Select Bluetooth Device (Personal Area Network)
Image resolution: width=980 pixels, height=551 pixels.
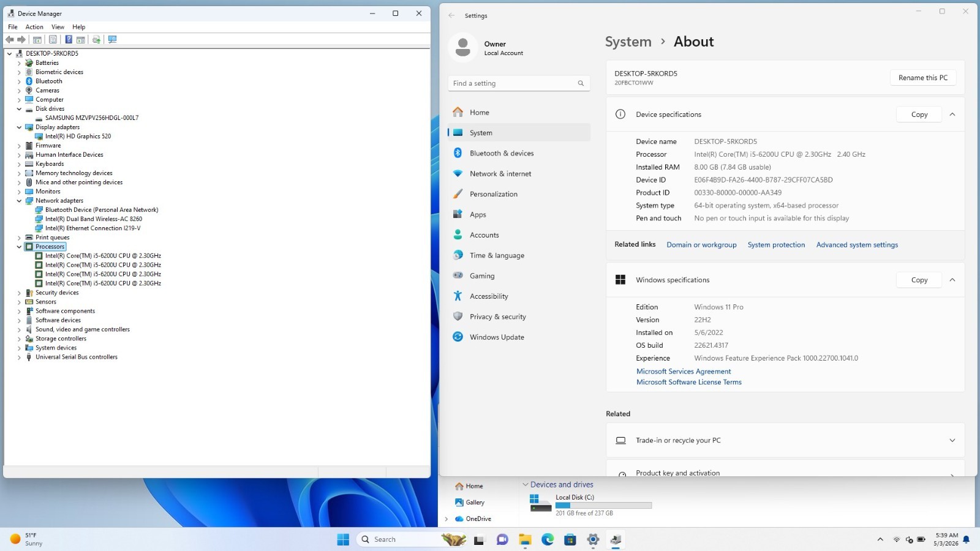[x=102, y=210]
